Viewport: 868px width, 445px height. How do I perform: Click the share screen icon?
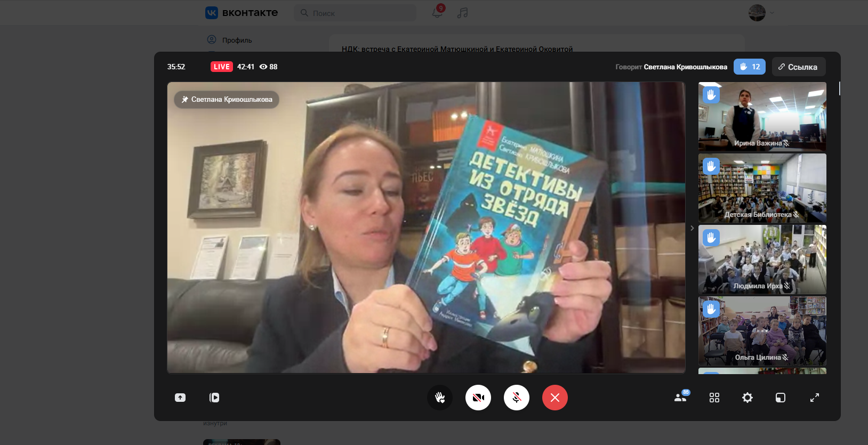180,398
